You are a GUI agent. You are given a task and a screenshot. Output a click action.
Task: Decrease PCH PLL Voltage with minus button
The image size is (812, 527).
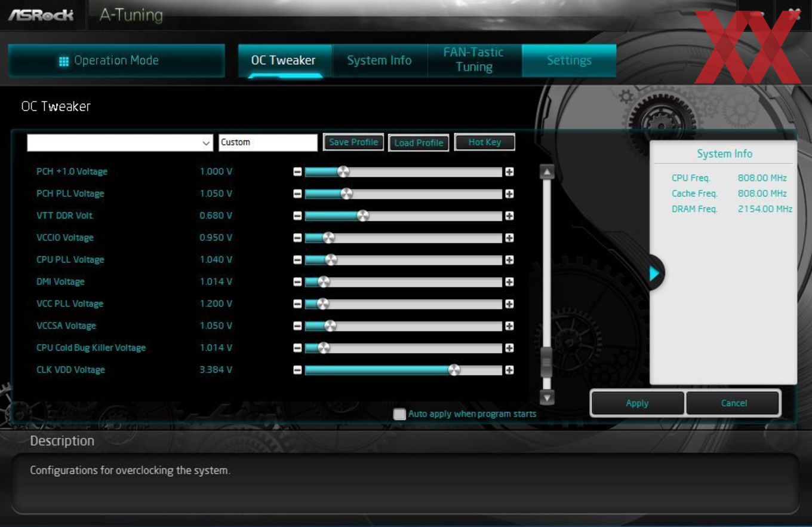click(x=297, y=194)
